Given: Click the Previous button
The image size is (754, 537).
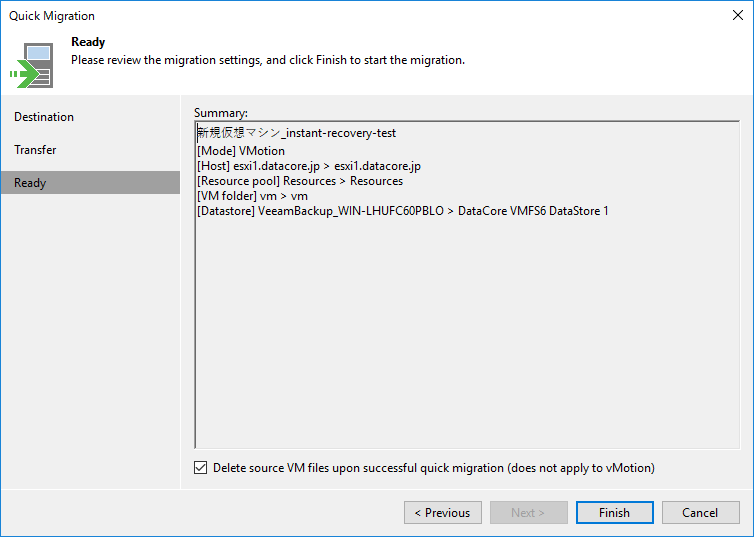Looking at the screenshot, I should pyautogui.click(x=443, y=512).
